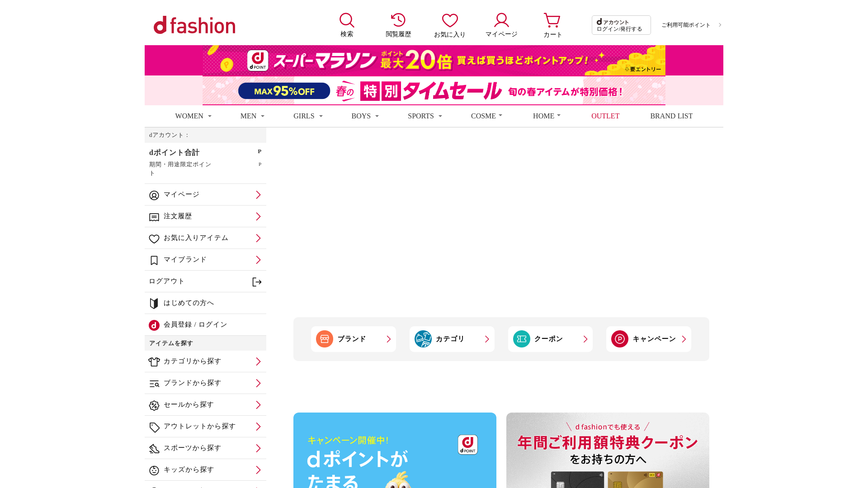
Task: Click the sidebar My Page person icon
Action: pos(154,195)
